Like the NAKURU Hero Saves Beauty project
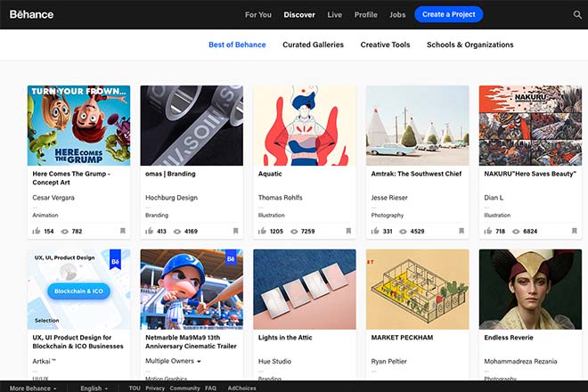588x392 pixels. (488, 231)
